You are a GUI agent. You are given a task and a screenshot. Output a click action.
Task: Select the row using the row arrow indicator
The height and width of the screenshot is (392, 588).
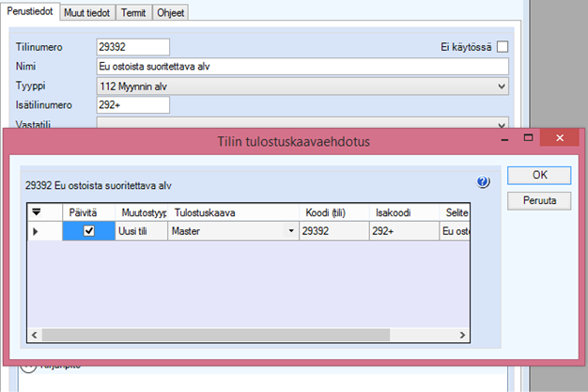click(38, 231)
